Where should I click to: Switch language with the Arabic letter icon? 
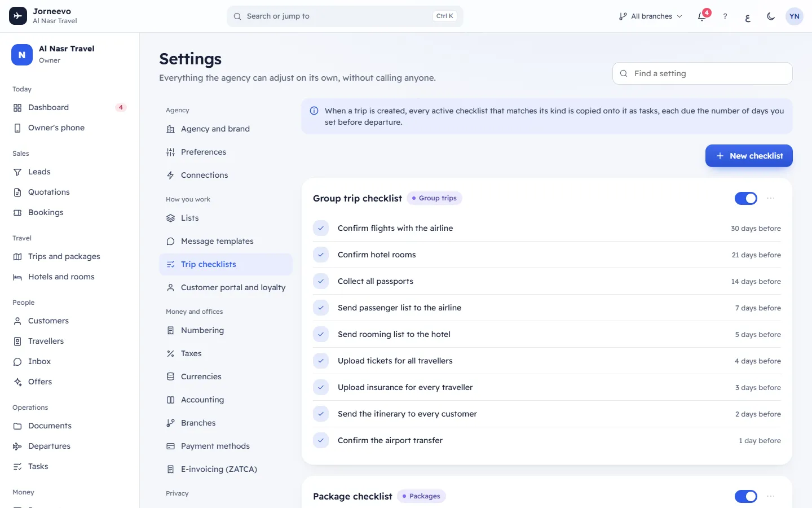tap(748, 16)
